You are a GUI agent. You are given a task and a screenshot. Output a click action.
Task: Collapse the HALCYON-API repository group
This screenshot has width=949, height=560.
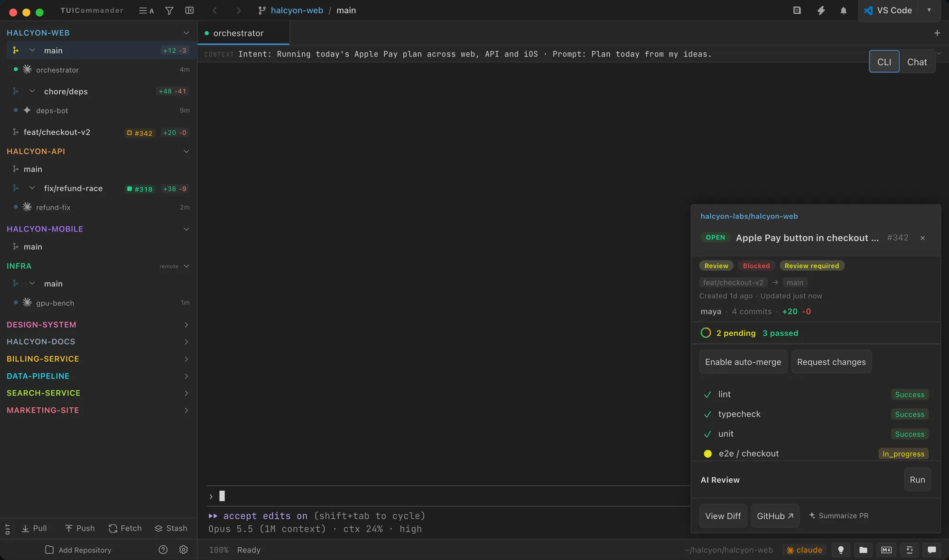coord(186,151)
